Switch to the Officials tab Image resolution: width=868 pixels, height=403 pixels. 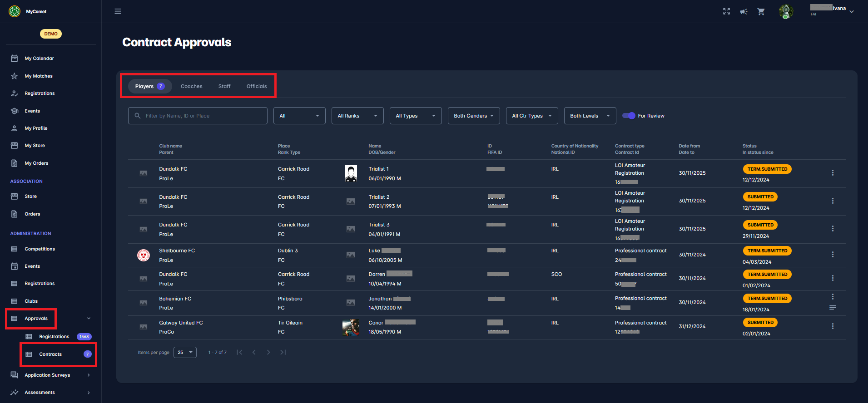(257, 86)
